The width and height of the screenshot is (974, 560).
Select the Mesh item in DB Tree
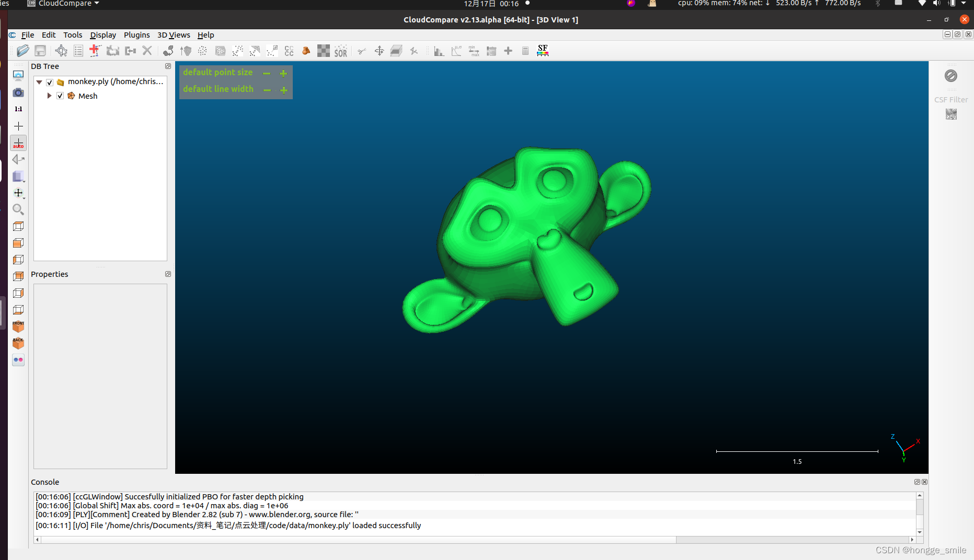88,96
